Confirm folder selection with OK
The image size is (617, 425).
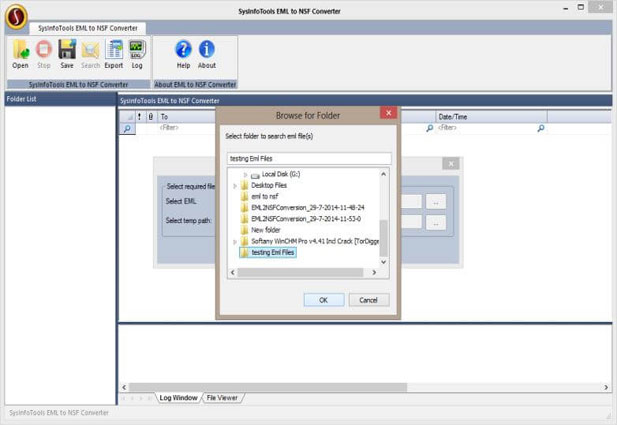click(324, 300)
